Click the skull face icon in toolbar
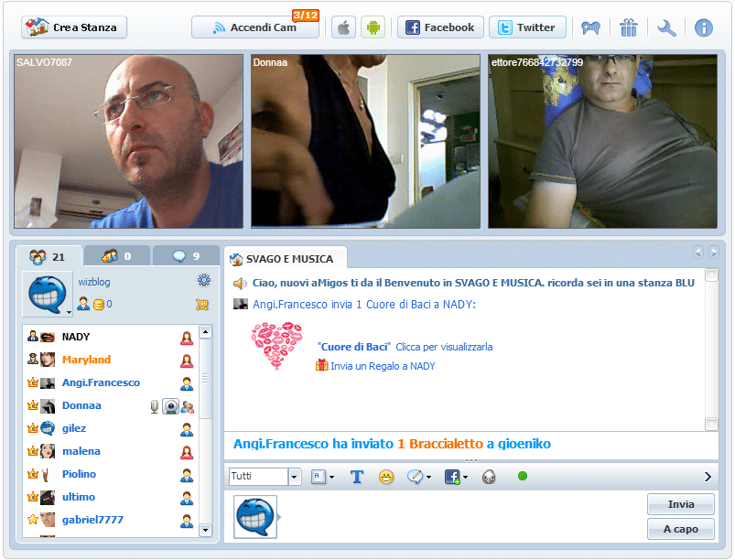This screenshot has height=560, width=735. (489, 477)
